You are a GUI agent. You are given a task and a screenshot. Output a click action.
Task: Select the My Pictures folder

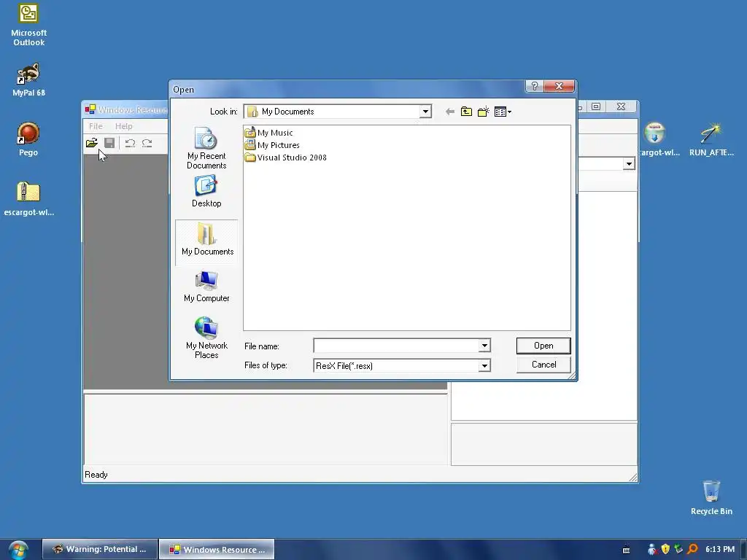272,145
